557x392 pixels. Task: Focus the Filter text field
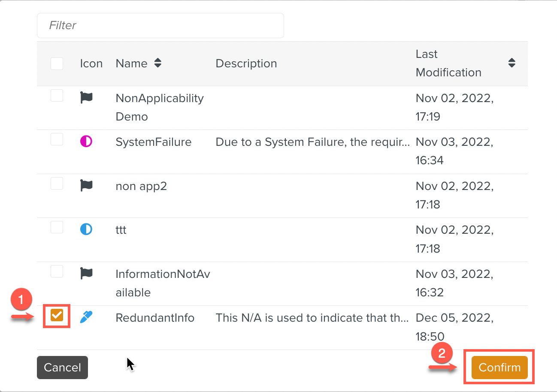160,25
